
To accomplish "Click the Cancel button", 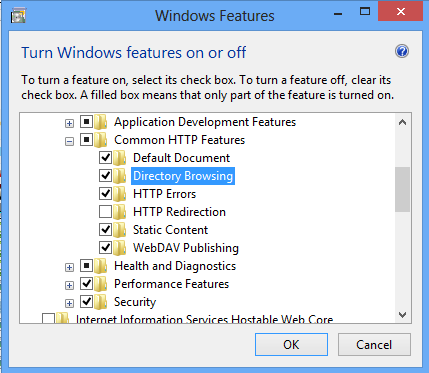I will point(374,345).
